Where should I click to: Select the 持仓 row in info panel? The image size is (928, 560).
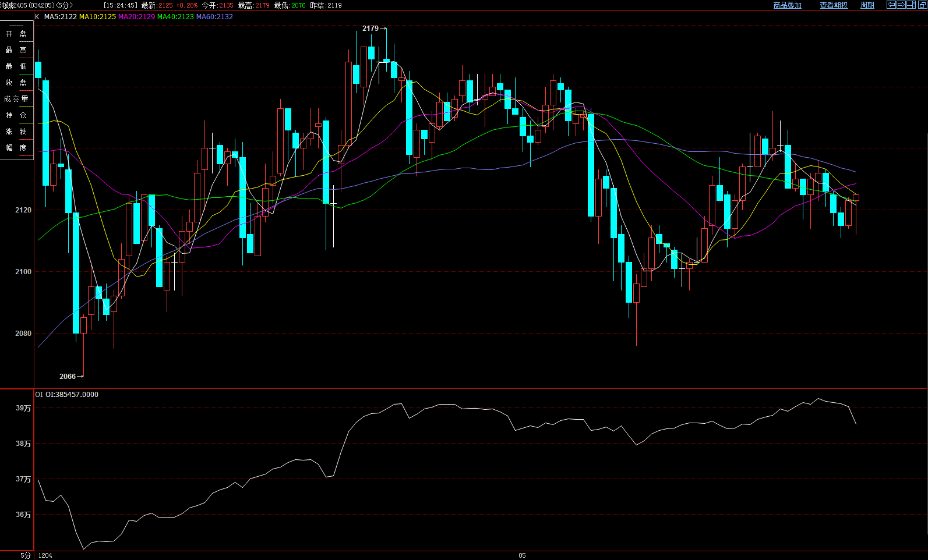tap(16, 115)
